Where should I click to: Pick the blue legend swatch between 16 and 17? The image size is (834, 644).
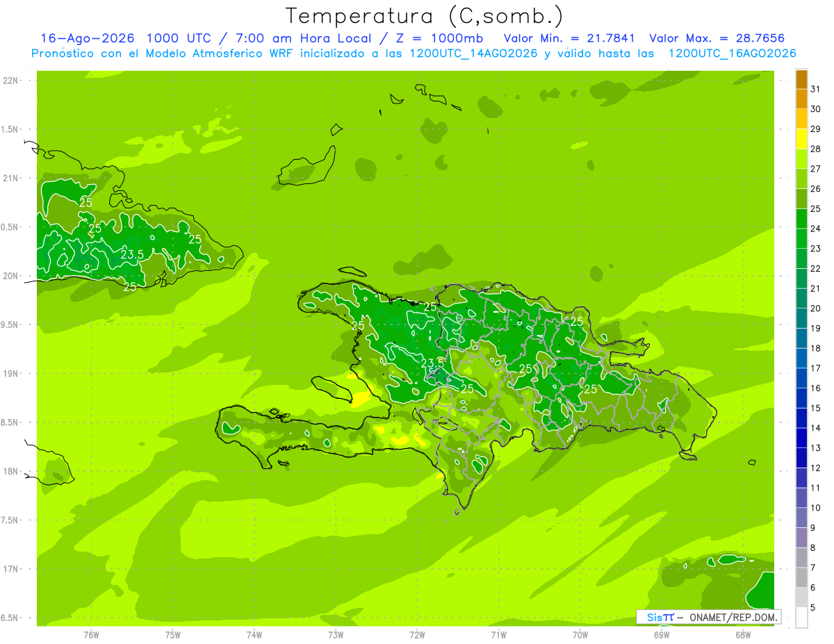[801, 379]
